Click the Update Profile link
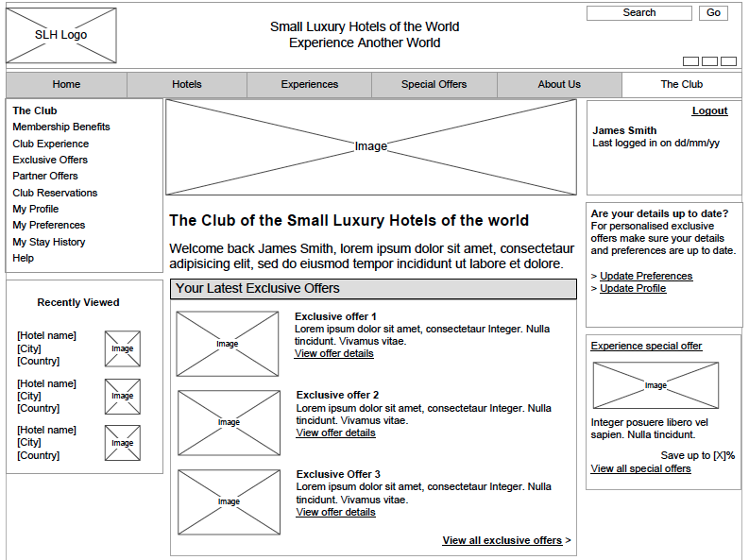 (x=633, y=288)
